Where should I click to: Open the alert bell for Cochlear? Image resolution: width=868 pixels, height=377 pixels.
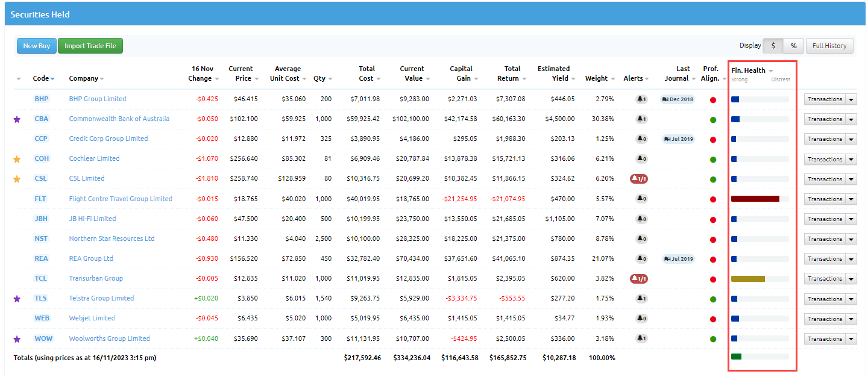tap(641, 159)
